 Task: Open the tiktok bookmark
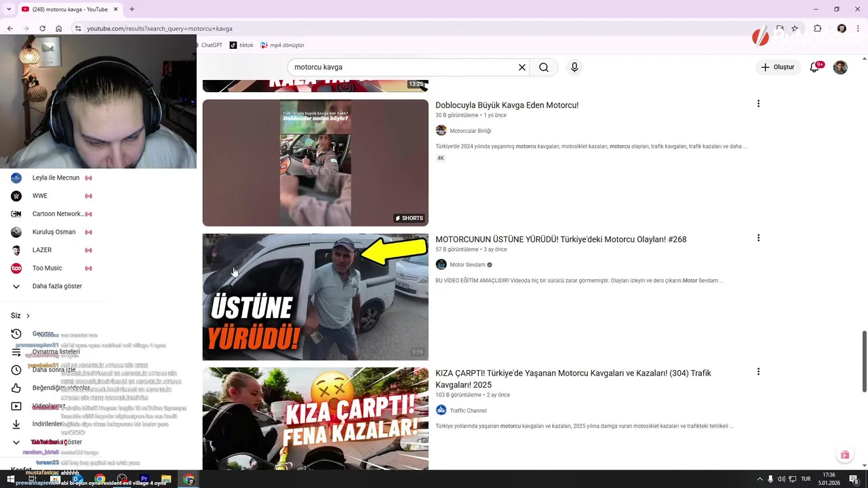coord(241,45)
